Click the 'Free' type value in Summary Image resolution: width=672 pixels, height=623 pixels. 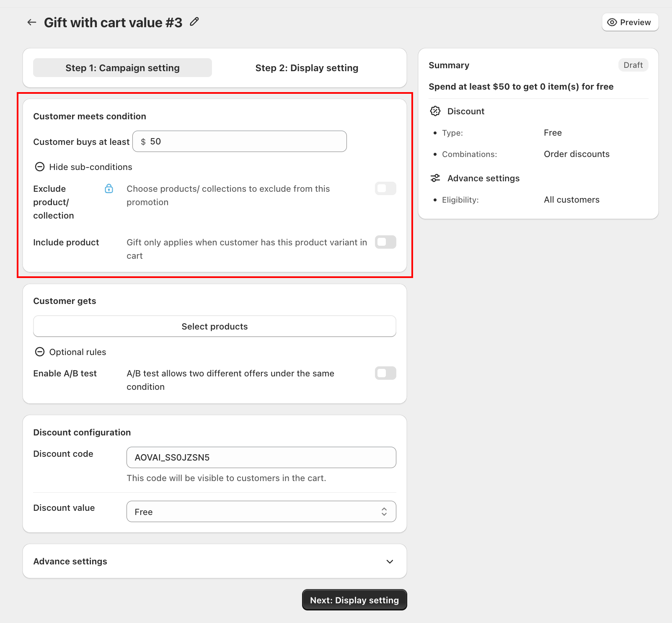coord(553,133)
